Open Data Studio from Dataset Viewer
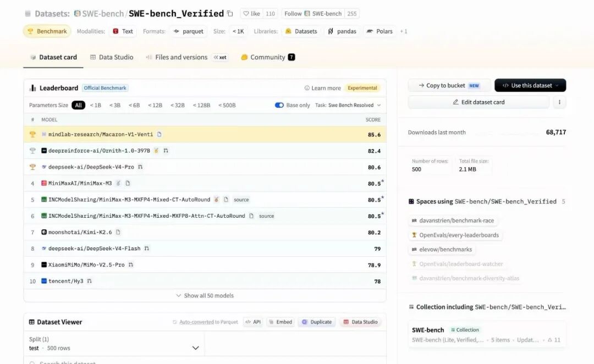Screen dimensions: 594x364 pyautogui.click(x=360, y=322)
